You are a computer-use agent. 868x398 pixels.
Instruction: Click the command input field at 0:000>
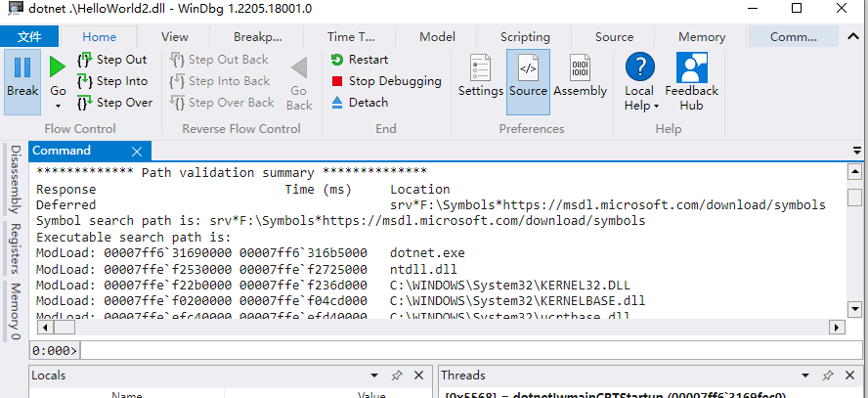[x=470, y=350]
